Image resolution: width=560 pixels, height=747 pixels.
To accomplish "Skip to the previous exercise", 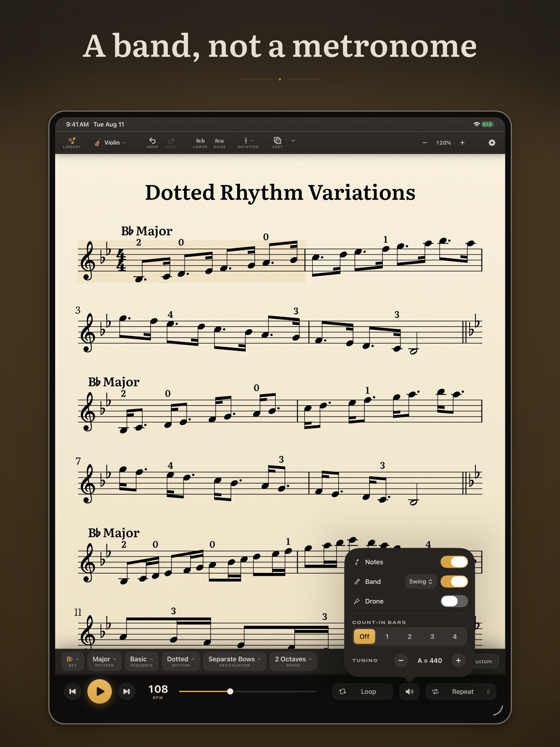I will click(72, 691).
